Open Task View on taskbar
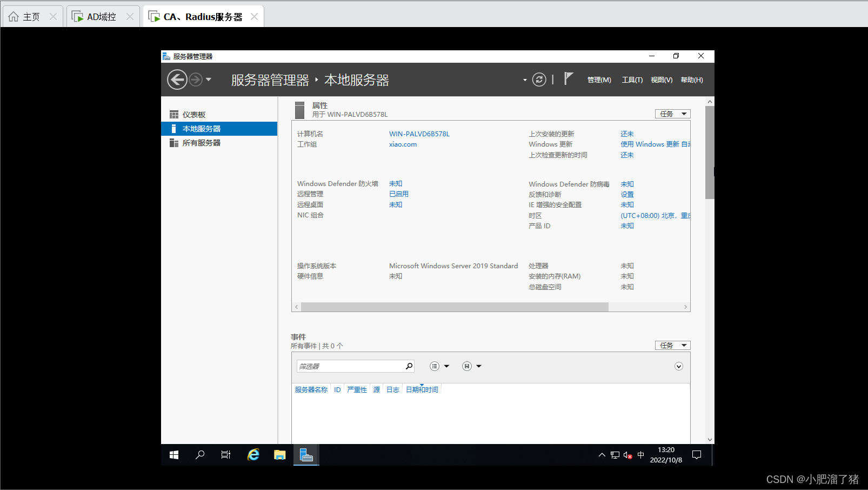This screenshot has height=490, width=868. tap(226, 455)
